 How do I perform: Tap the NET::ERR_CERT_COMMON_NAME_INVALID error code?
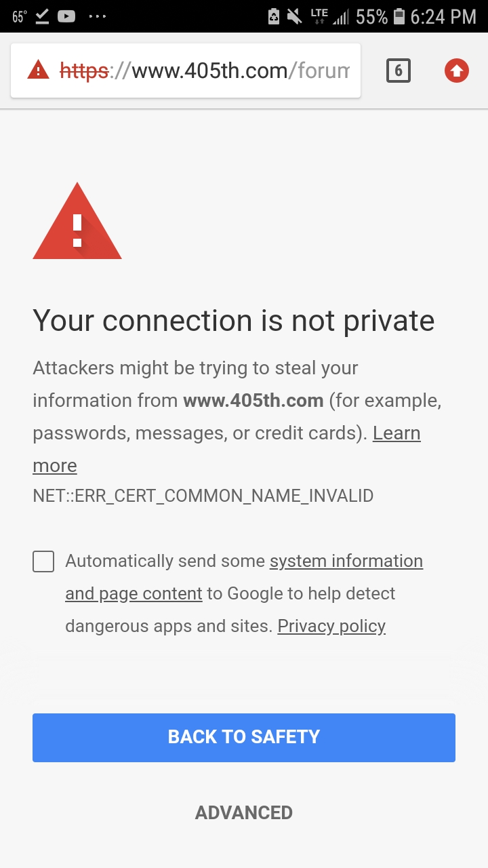(203, 496)
